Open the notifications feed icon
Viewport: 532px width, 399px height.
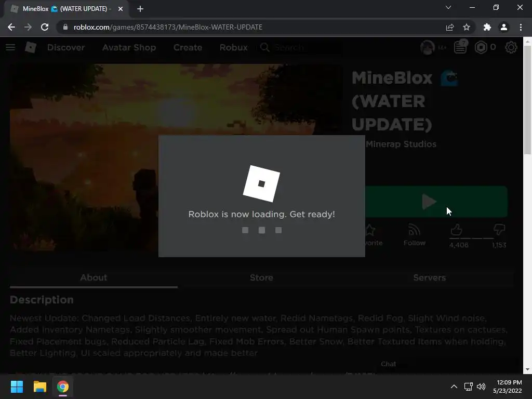[460, 47]
